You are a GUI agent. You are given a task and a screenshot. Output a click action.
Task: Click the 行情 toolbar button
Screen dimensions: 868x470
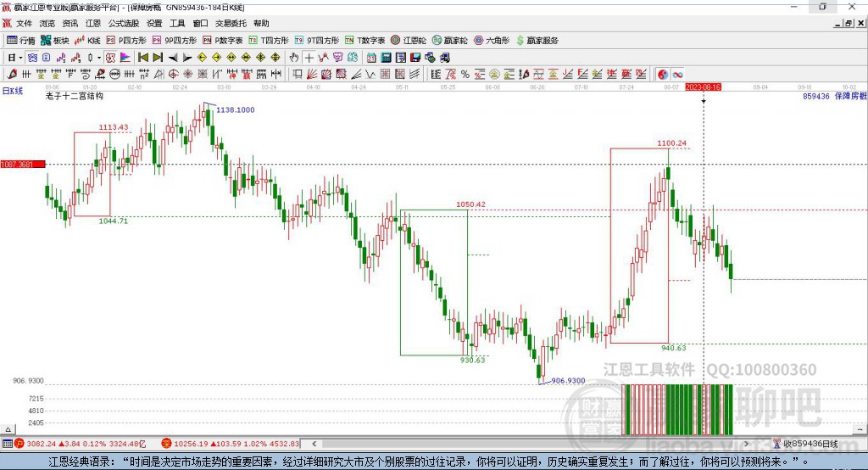coord(21,41)
